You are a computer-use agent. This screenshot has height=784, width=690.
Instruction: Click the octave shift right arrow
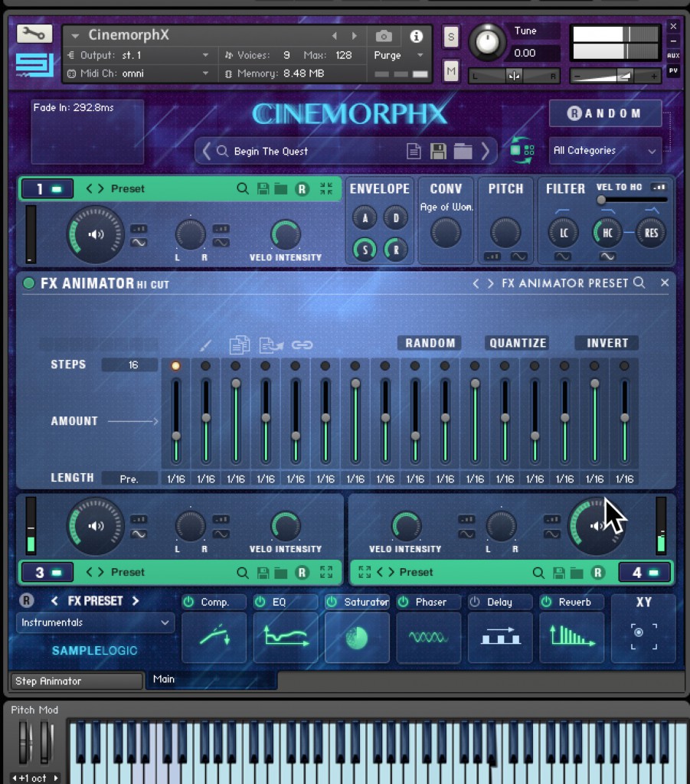[x=55, y=778]
